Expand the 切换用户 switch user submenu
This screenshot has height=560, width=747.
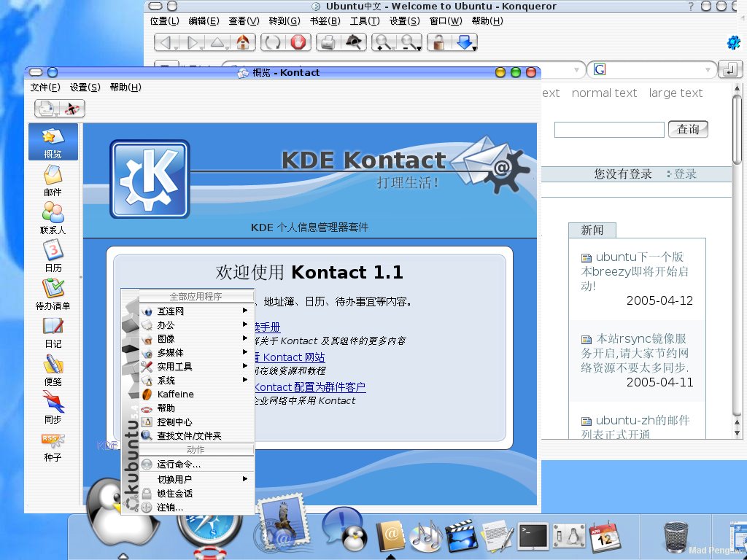coord(196,479)
